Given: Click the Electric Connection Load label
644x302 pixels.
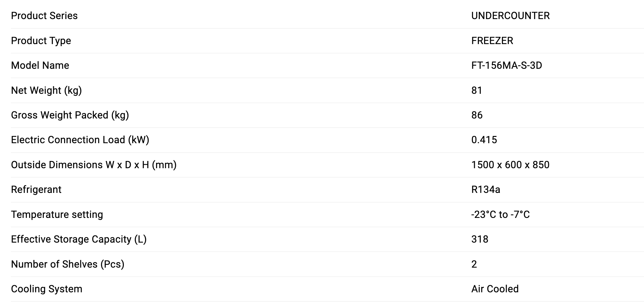Looking at the screenshot, I should pos(80,140).
